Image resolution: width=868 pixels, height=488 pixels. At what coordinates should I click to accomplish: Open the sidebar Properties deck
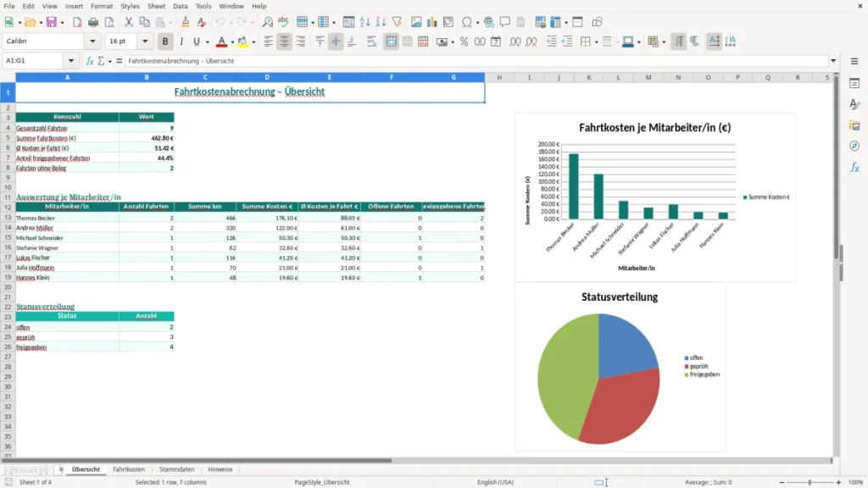tap(854, 84)
